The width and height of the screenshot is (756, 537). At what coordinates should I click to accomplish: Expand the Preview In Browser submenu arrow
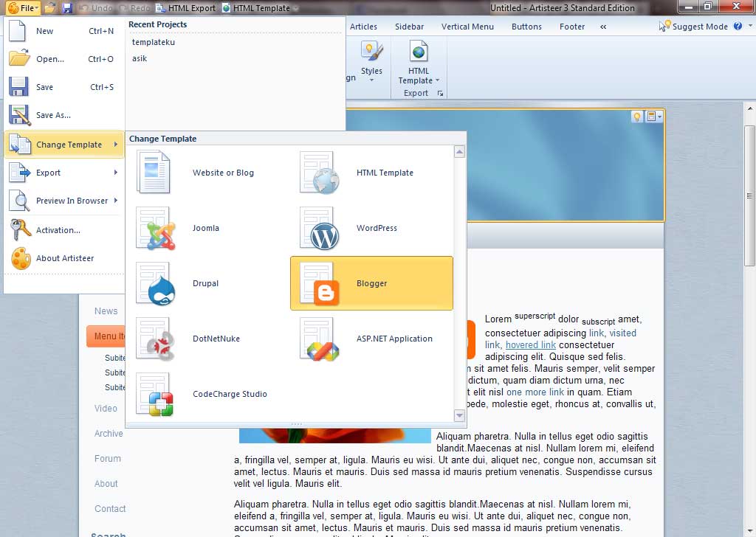tap(116, 201)
